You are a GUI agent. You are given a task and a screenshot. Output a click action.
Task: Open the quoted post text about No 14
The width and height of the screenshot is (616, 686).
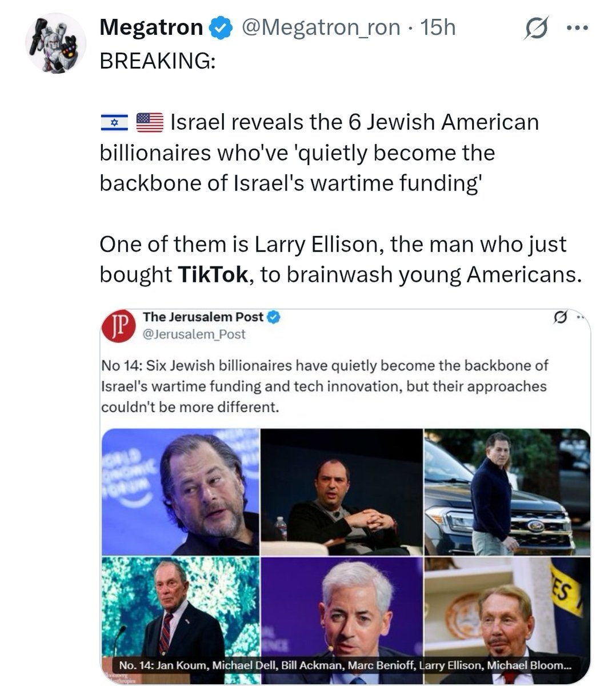(324, 386)
